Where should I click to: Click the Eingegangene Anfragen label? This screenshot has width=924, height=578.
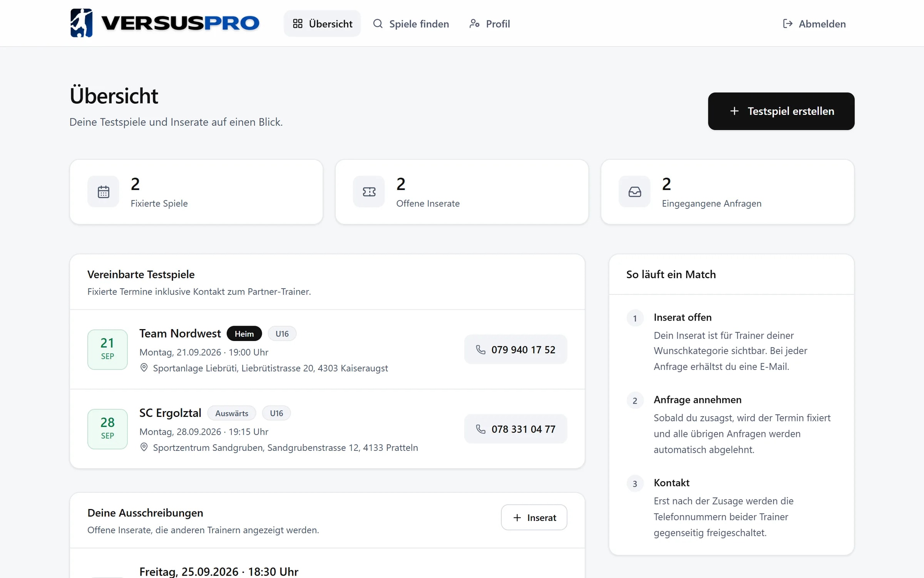[711, 203]
